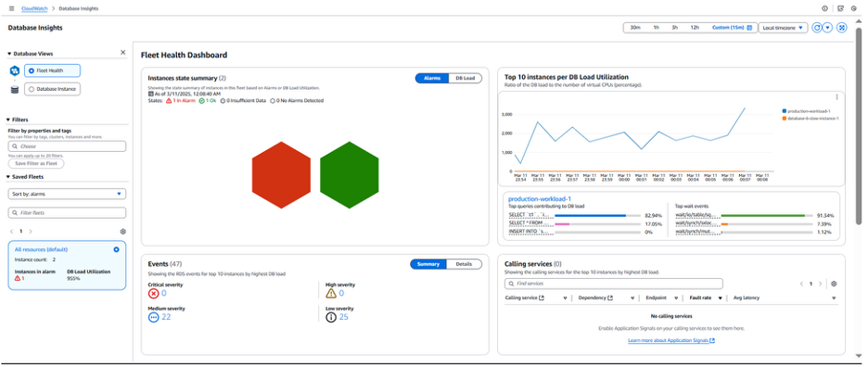This screenshot has height=367, width=868.
Task: Open the Local timezone dropdown
Action: (783, 28)
